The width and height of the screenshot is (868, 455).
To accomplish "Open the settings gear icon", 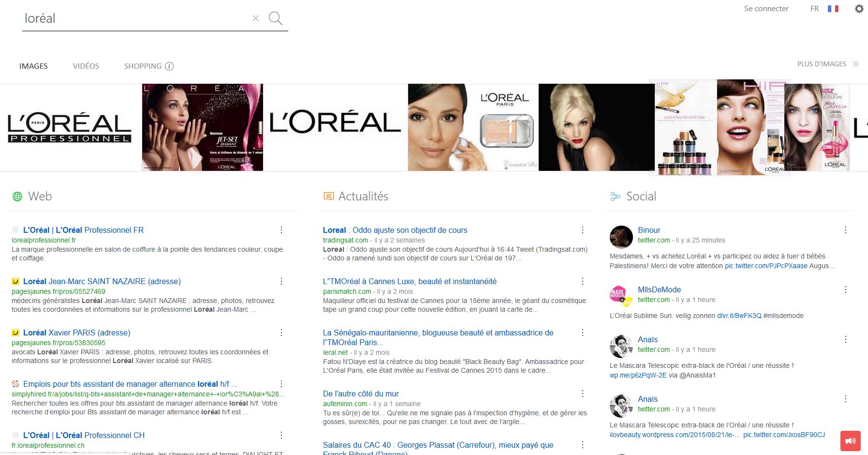I will [x=859, y=9].
